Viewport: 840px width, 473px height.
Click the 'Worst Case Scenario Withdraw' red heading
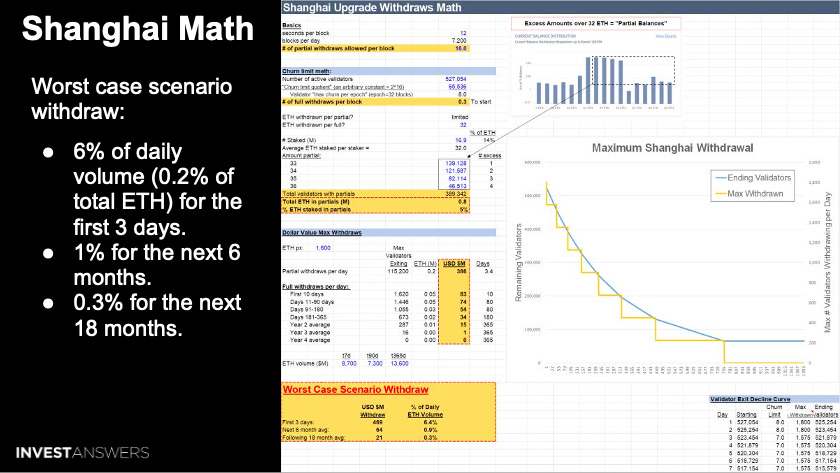coord(356,389)
